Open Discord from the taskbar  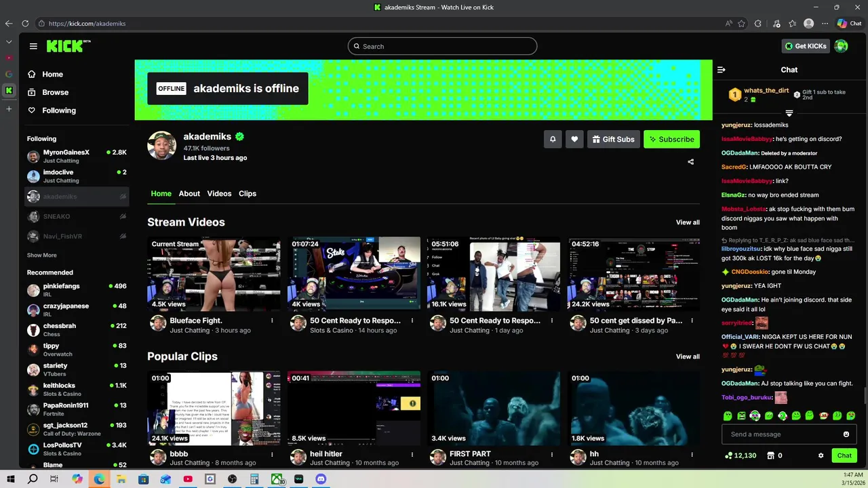pyautogui.click(x=321, y=479)
